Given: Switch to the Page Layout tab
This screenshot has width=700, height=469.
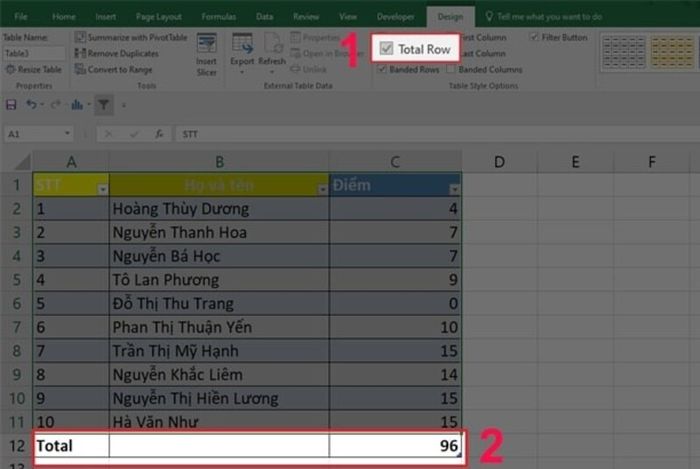Looking at the screenshot, I should (158, 17).
